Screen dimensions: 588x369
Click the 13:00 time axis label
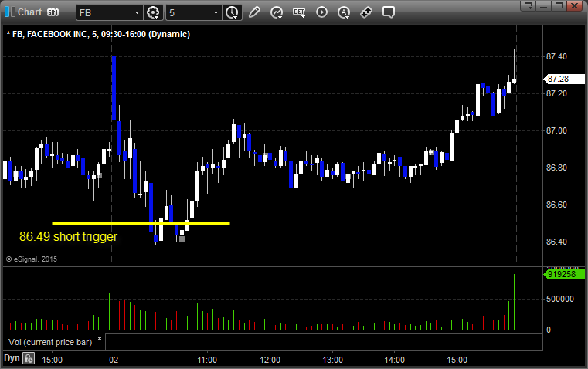click(x=332, y=360)
